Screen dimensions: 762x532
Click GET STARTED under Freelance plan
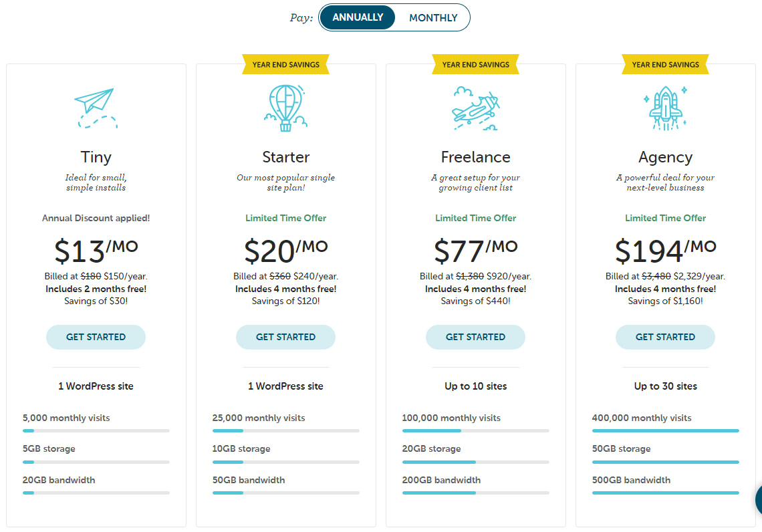[x=475, y=337]
